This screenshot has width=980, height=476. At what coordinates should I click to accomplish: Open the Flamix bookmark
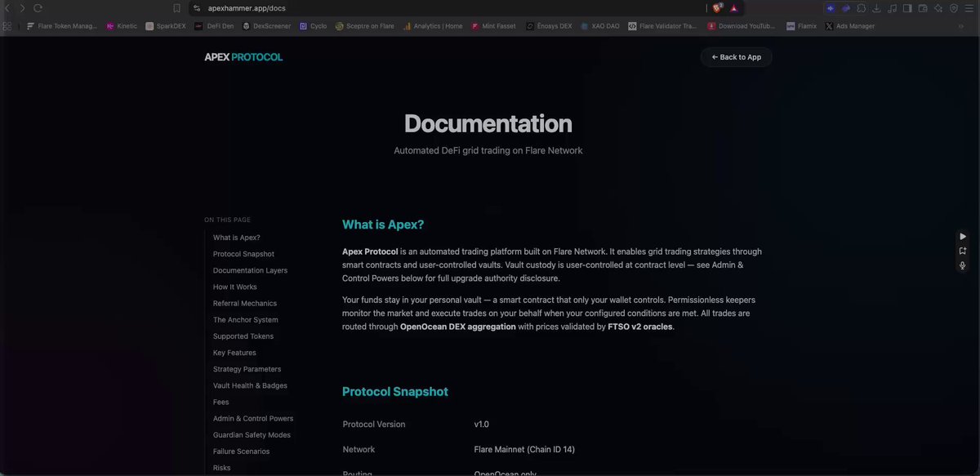(x=801, y=26)
